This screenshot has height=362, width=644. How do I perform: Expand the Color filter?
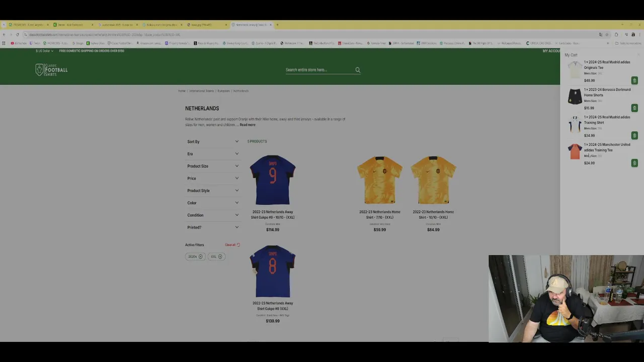(x=213, y=203)
